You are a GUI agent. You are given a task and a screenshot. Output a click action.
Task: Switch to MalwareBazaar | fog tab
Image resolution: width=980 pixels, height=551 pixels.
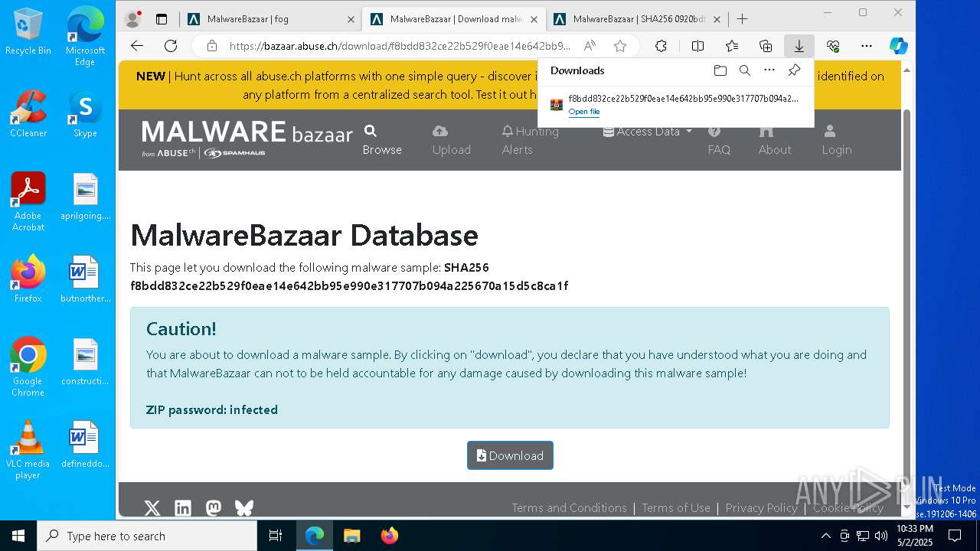[270, 19]
